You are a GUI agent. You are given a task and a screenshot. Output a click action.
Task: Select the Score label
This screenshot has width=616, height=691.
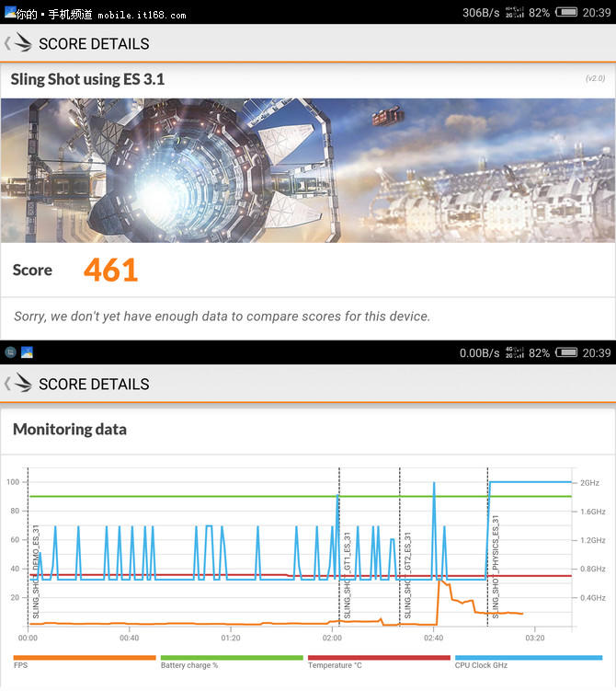click(32, 271)
